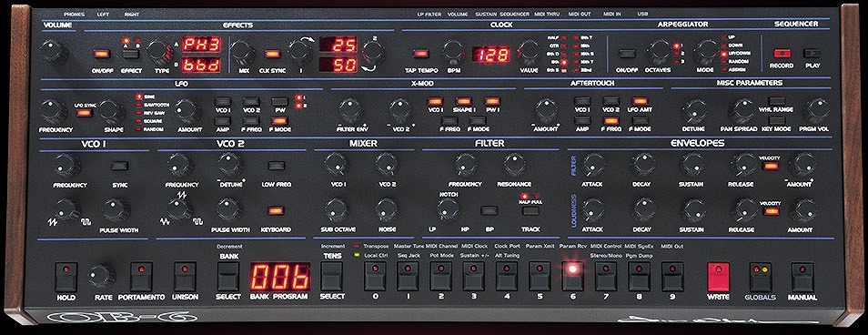Toggle the LFO SYNC button
This screenshot has height=335, width=868.
coord(84,113)
